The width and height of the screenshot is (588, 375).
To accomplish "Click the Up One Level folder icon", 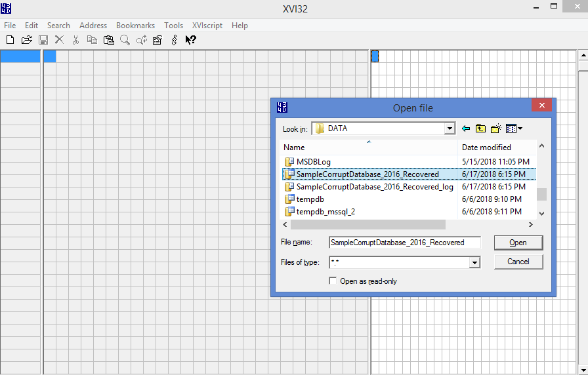I will [480, 128].
